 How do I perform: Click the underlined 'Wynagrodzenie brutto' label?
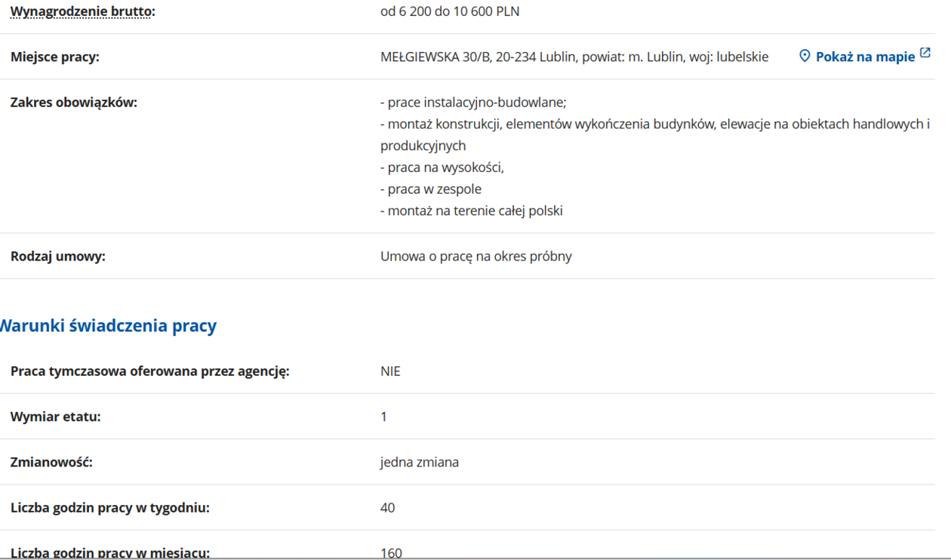pyautogui.click(x=82, y=11)
